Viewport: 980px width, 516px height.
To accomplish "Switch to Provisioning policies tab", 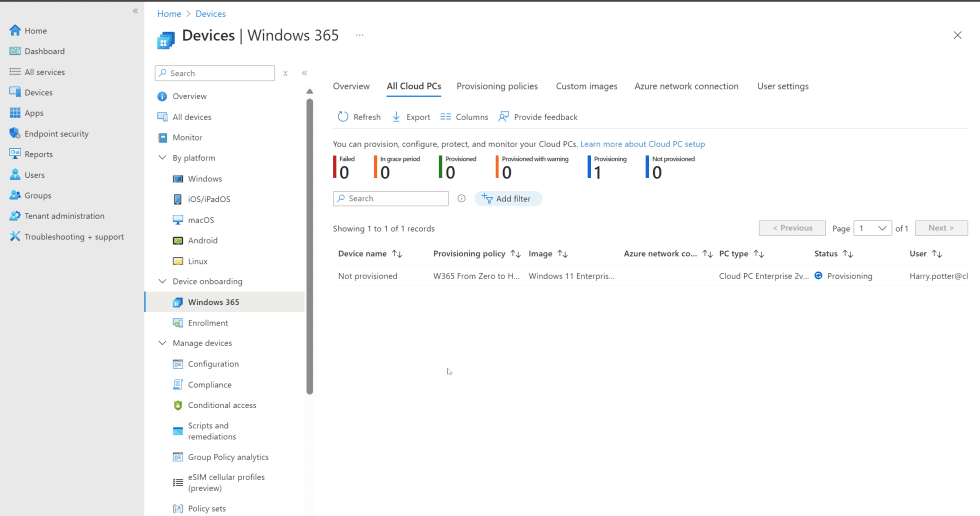I will coord(497,86).
